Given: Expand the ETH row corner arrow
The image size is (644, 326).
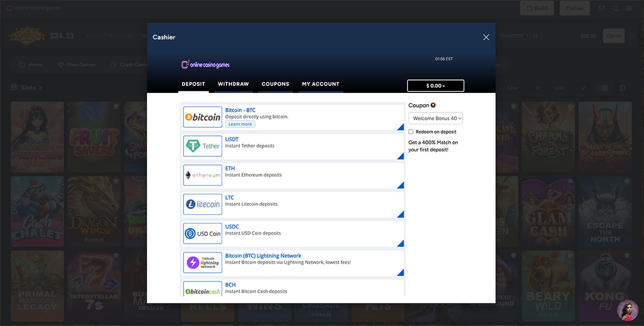Looking at the screenshot, I should click(x=400, y=185).
